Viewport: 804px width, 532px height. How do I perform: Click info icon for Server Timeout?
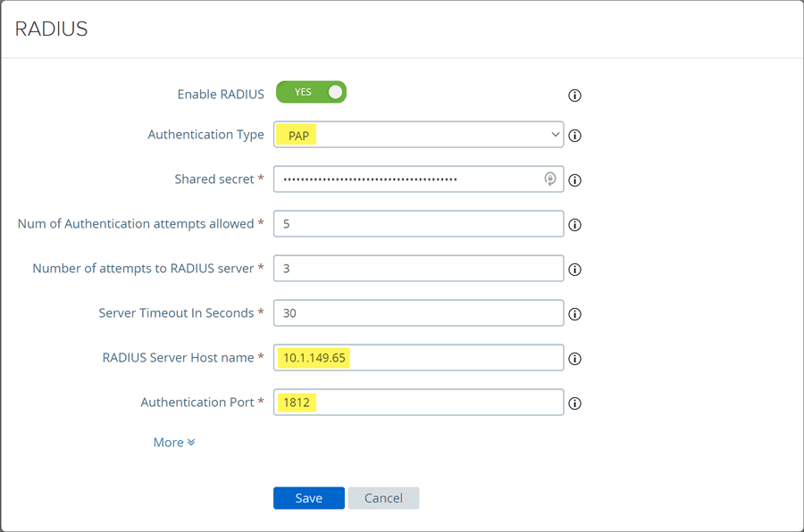point(574,314)
